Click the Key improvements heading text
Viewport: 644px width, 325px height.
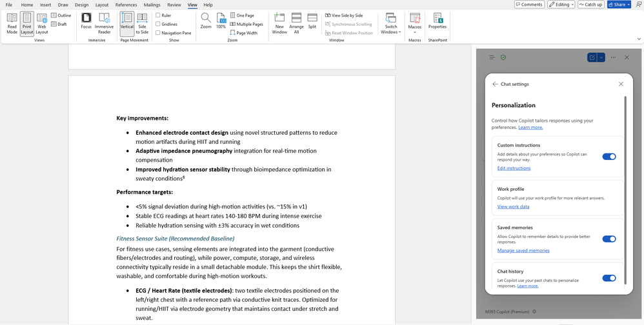(142, 118)
